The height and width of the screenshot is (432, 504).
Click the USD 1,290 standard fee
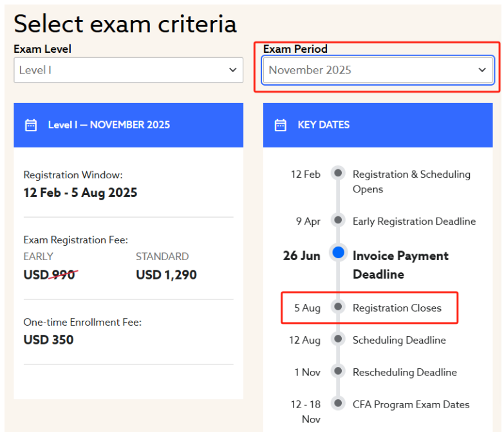pos(166,275)
